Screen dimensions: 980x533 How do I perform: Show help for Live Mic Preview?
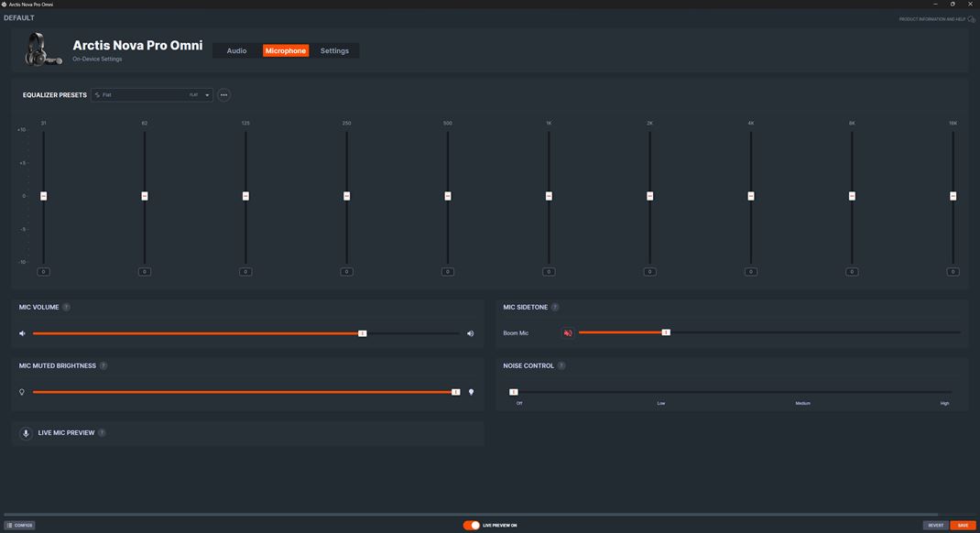pyautogui.click(x=102, y=433)
